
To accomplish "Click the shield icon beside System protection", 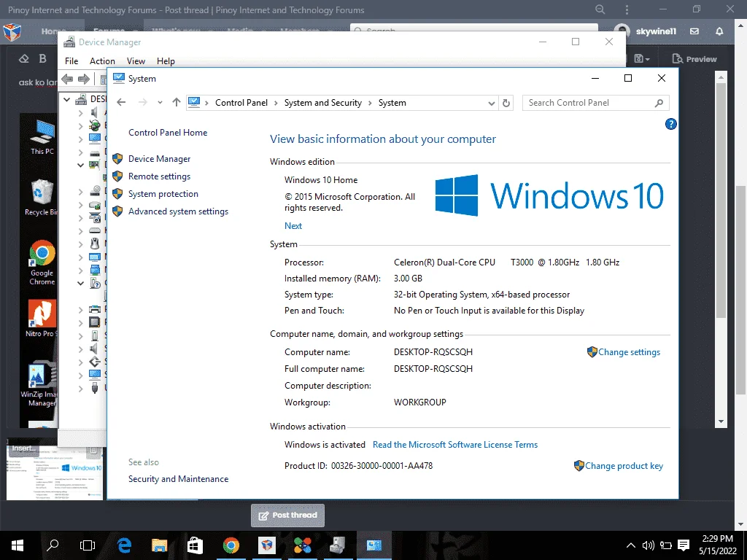I will 117,194.
